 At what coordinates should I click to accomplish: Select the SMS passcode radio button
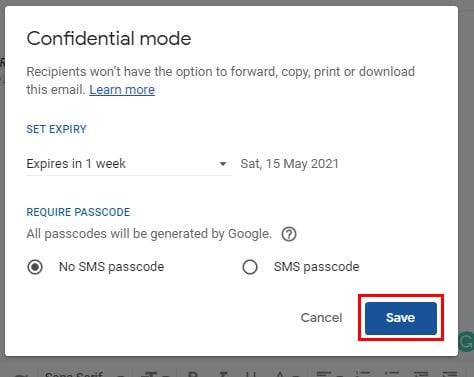tap(250, 267)
